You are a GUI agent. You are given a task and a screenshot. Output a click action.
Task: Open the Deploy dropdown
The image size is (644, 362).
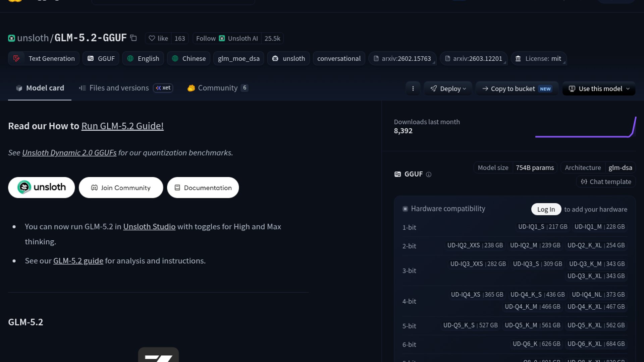pyautogui.click(x=448, y=88)
